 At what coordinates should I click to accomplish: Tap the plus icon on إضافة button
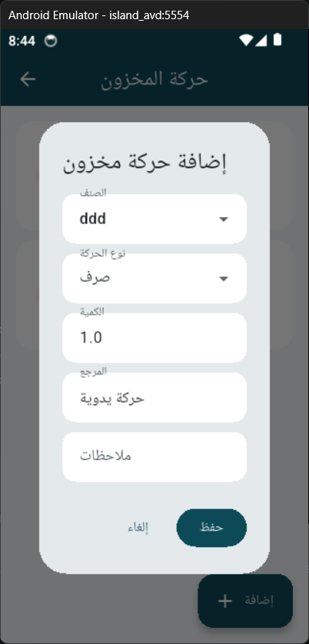pos(224,601)
